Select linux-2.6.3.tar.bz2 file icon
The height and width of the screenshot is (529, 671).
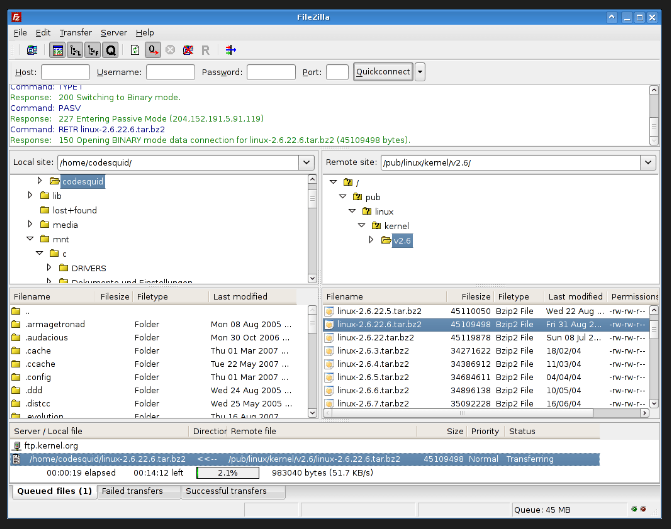point(329,351)
